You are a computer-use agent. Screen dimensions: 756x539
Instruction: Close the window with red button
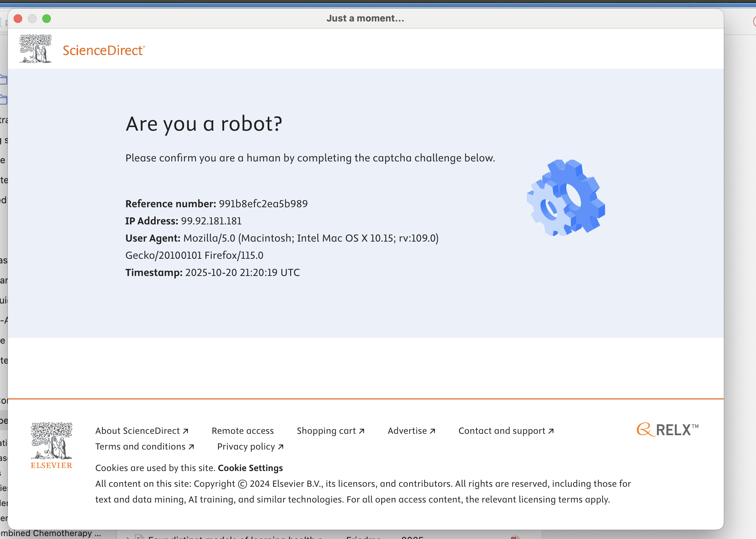[18, 19]
